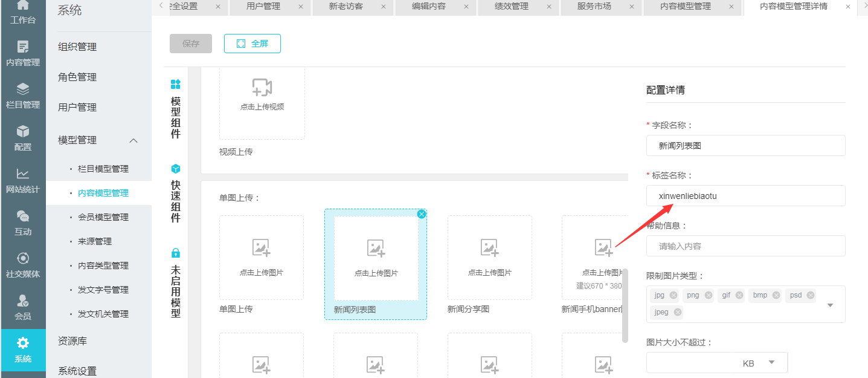868x378 pixels.
Task: Click the 字段名称 input field
Action: click(x=745, y=146)
